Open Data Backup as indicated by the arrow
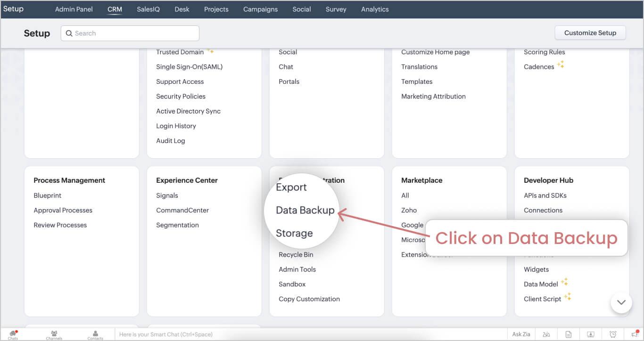Viewport: 644px width, 341px height. (x=304, y=210)
